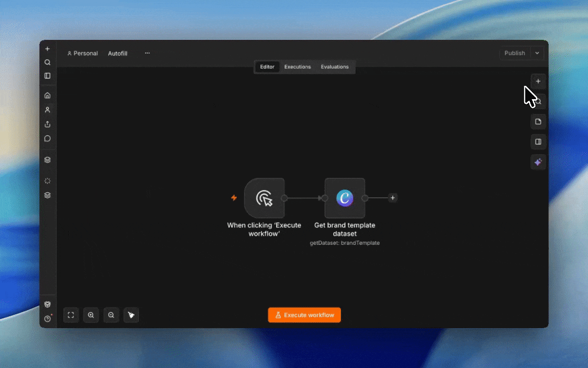The width and height of the screenshot is (588, 368).
Task: Open Help via the question mark icon
Action: [x=47, y=319]
